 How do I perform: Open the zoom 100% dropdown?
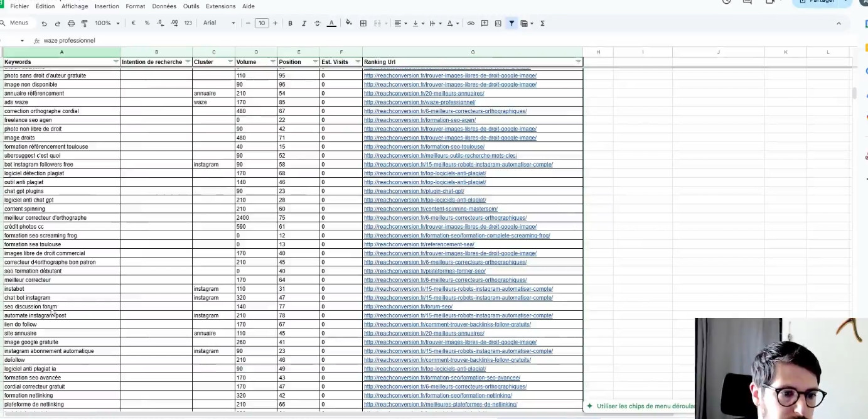(x=107, y=23)
